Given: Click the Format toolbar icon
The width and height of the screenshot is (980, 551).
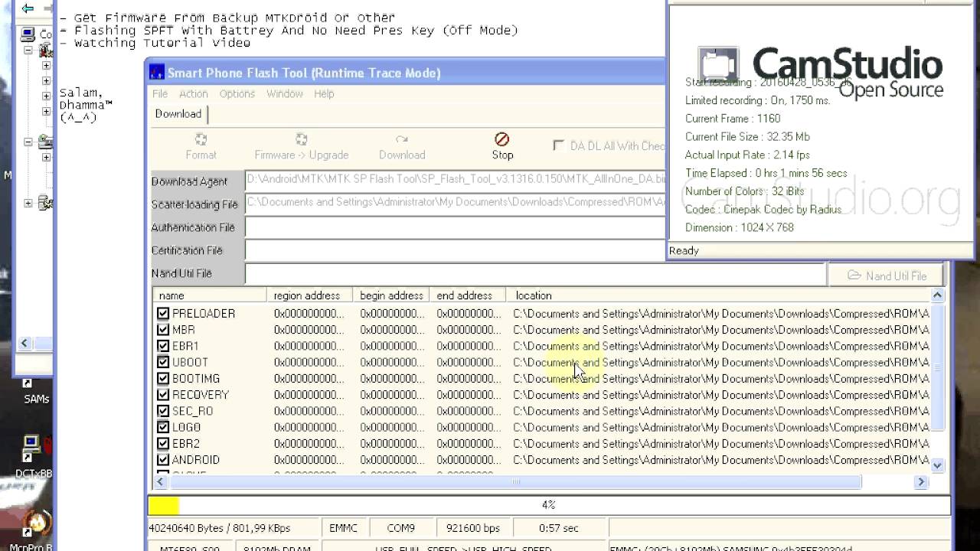Looking at the screenshot, I should [x=201, y=139].
